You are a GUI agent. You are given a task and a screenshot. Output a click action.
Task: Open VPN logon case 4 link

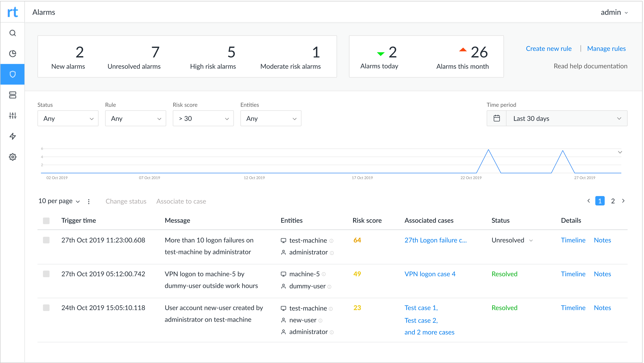(430, 274)
